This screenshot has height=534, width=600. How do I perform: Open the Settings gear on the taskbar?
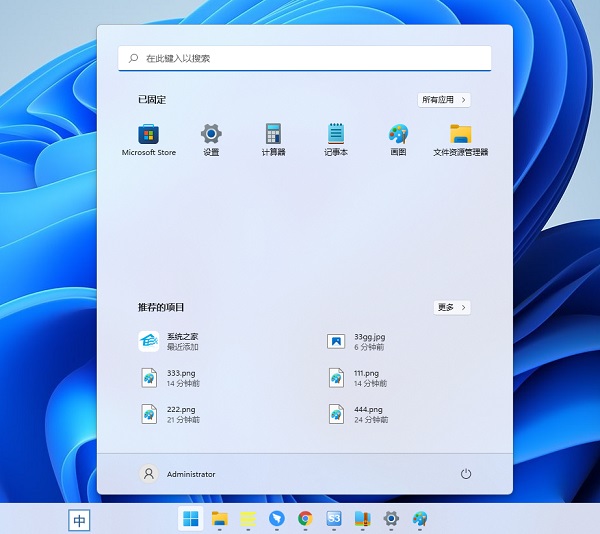coord(391,518)
